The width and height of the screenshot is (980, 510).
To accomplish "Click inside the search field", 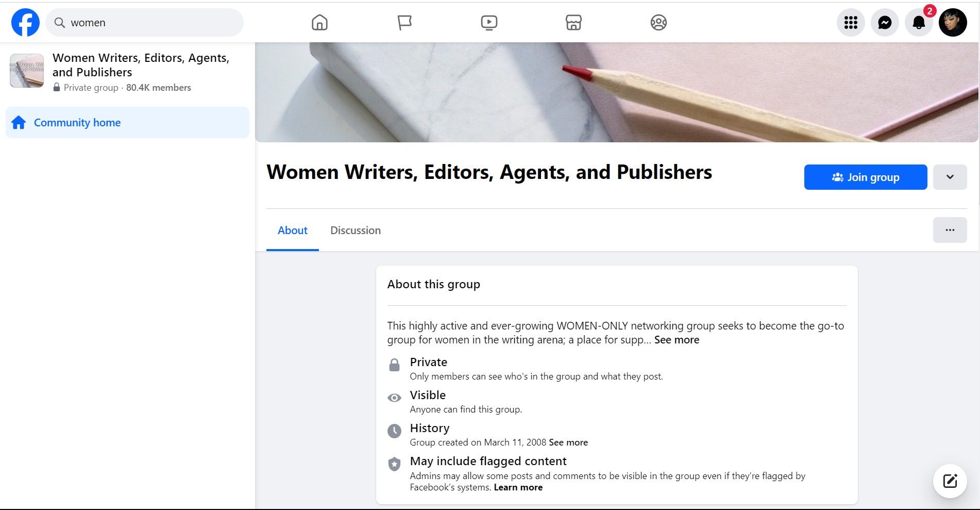I will coord(144,22).
